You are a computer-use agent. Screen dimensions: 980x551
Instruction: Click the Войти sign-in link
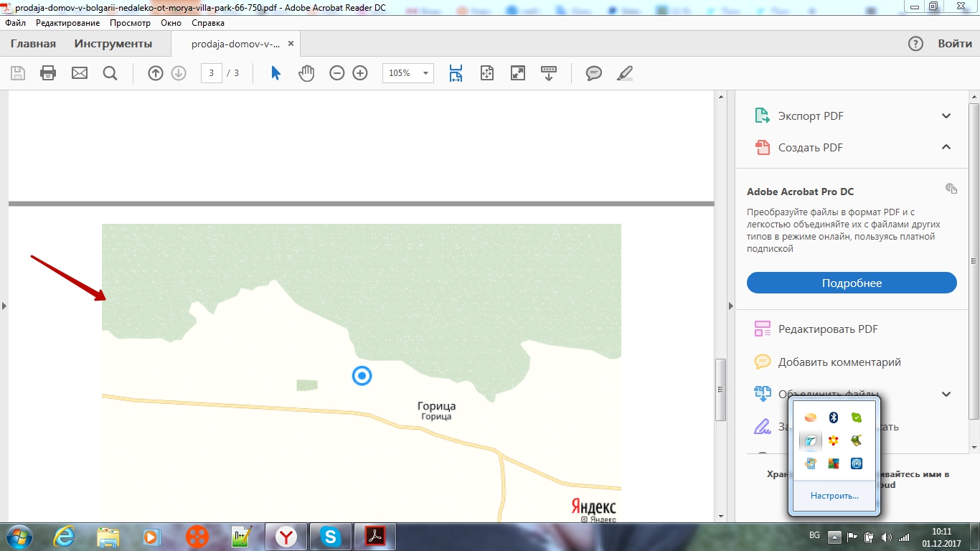point(955,44)
